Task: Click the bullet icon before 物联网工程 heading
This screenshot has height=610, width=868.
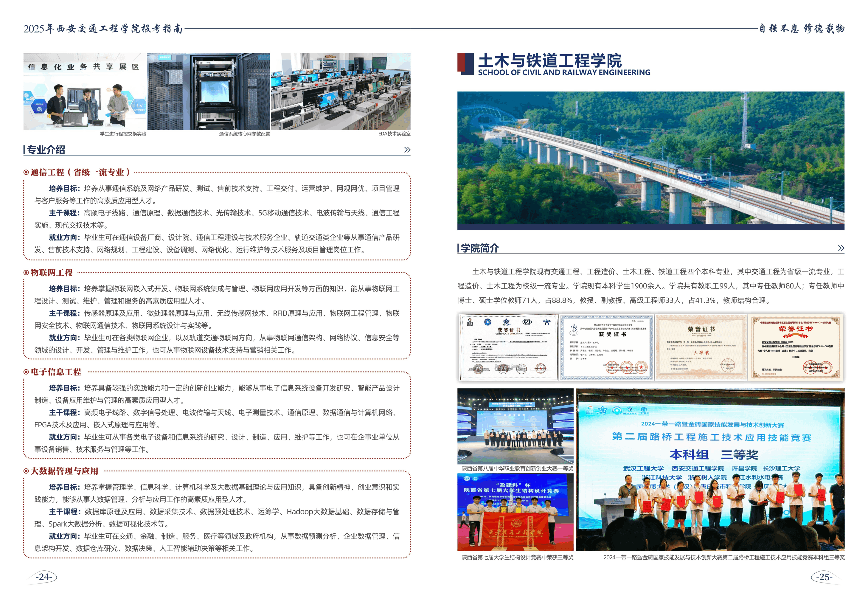Action: (26, 273)
